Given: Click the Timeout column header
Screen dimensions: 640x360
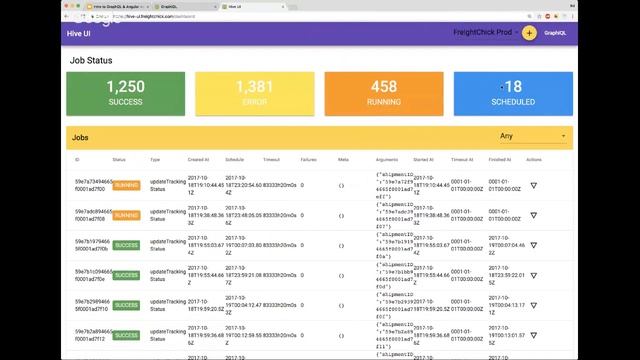Looking at the screenshot, I should 271,160.
